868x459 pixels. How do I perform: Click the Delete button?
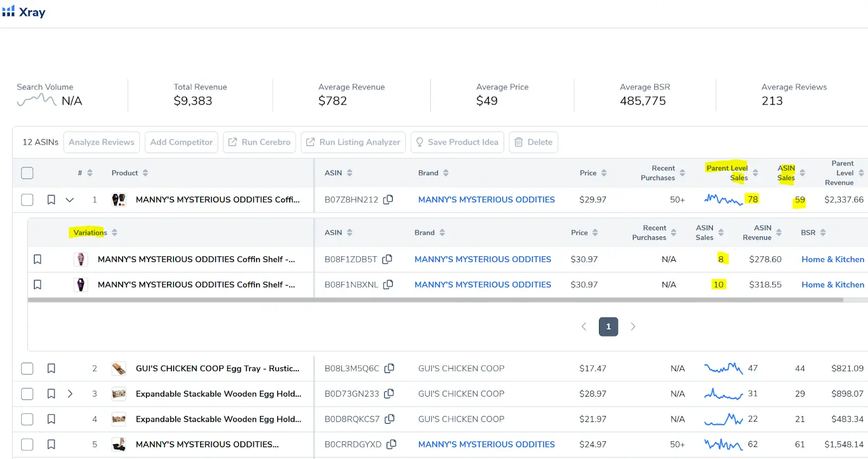coord(533,142)
